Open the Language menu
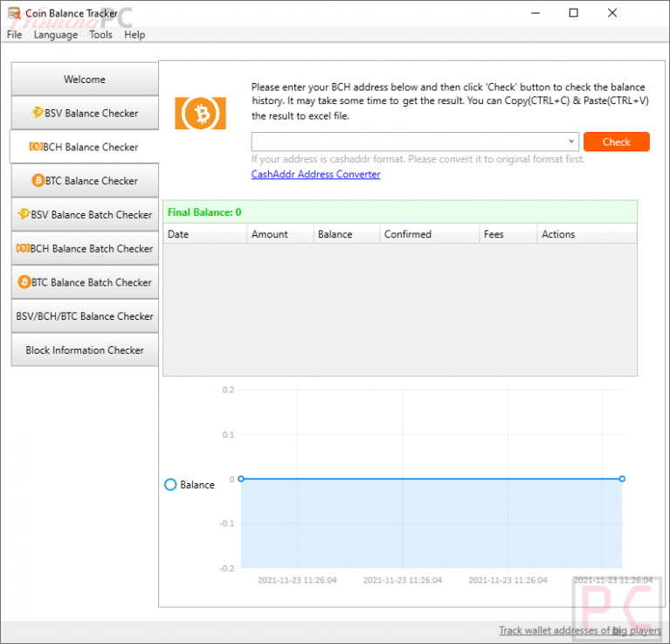670x644 pixels. [x=56, y=35]
